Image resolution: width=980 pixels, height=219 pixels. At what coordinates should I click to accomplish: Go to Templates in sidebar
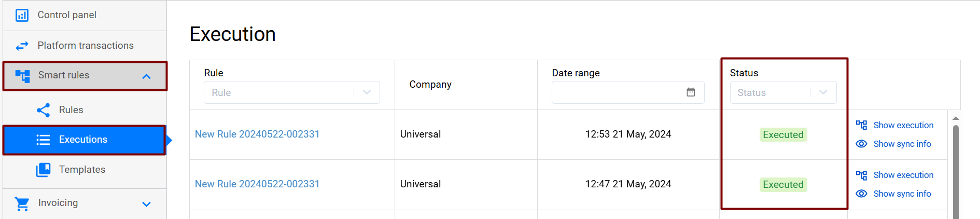tap(82, 170)
